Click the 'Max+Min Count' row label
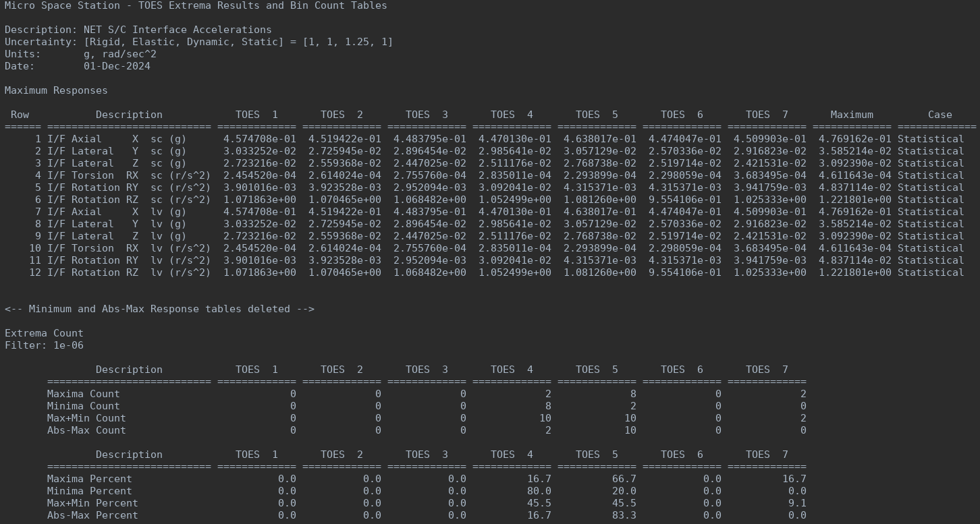 86,418
